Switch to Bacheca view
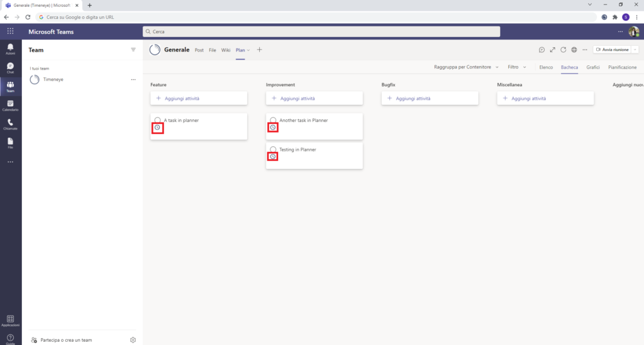The width and height of the screenshot is (644, 345). coord(569,67)
